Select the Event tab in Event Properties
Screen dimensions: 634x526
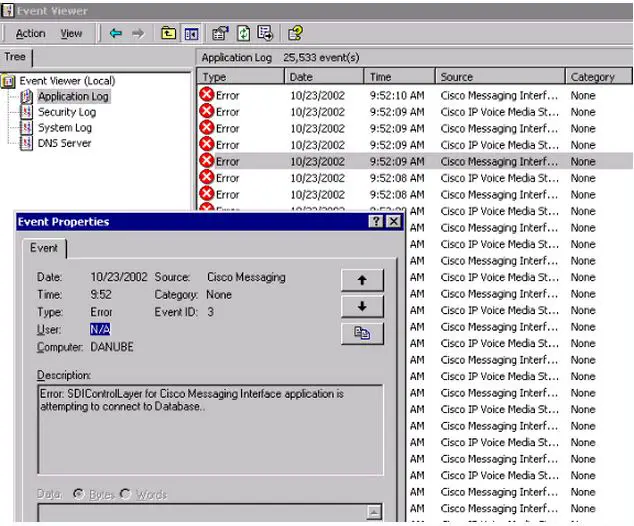[44, 248]
